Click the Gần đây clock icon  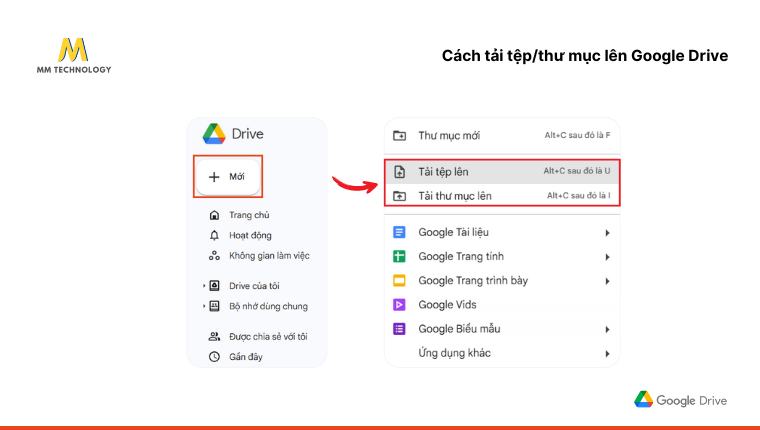coord(214,357)
